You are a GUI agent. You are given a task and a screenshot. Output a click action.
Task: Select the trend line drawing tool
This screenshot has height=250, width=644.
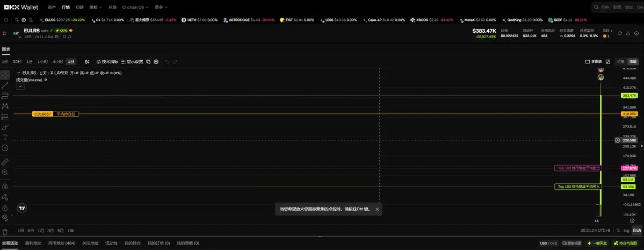pyautogui.click(x=5, y=85)
